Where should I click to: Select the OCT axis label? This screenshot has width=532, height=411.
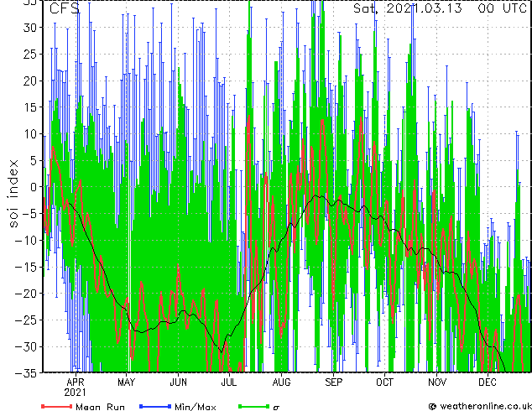pos(385,382)
